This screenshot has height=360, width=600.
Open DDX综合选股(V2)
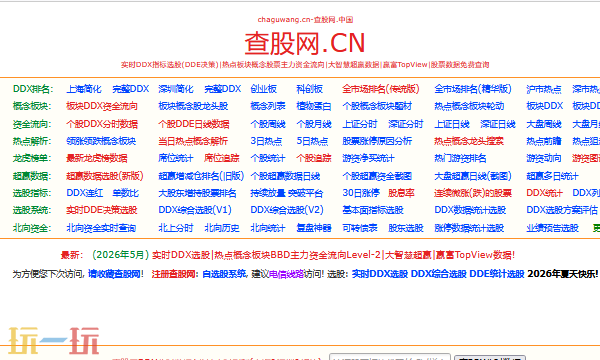pos(287,210)
